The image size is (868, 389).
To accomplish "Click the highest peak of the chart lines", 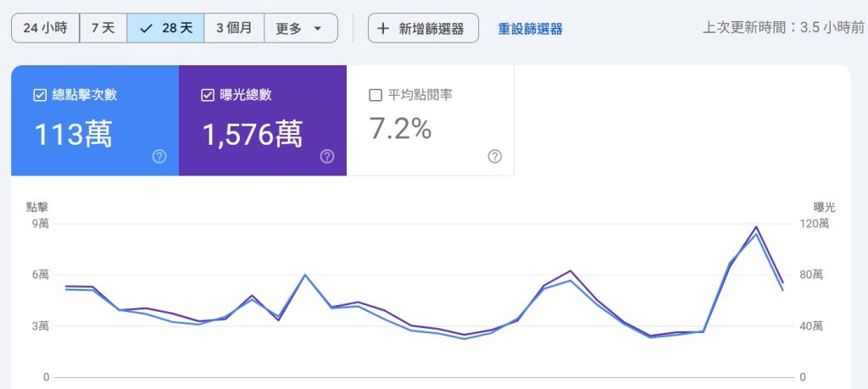I will (x=755, y=227).
